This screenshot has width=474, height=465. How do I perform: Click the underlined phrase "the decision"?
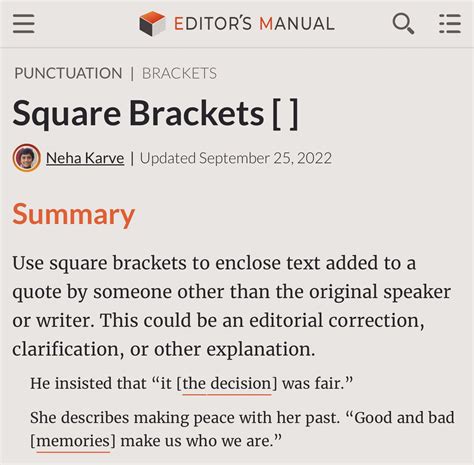pyautogui.click(x=227, y=384)
